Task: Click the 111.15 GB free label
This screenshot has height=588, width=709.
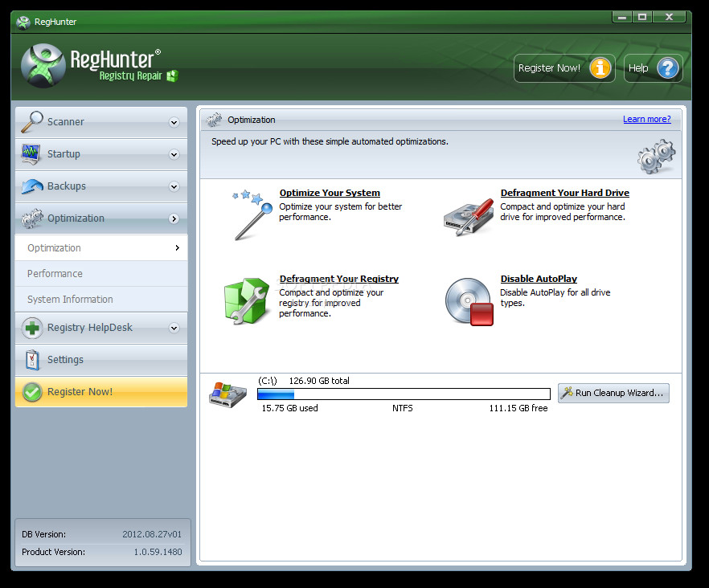Action: click(x=518, y=408)
